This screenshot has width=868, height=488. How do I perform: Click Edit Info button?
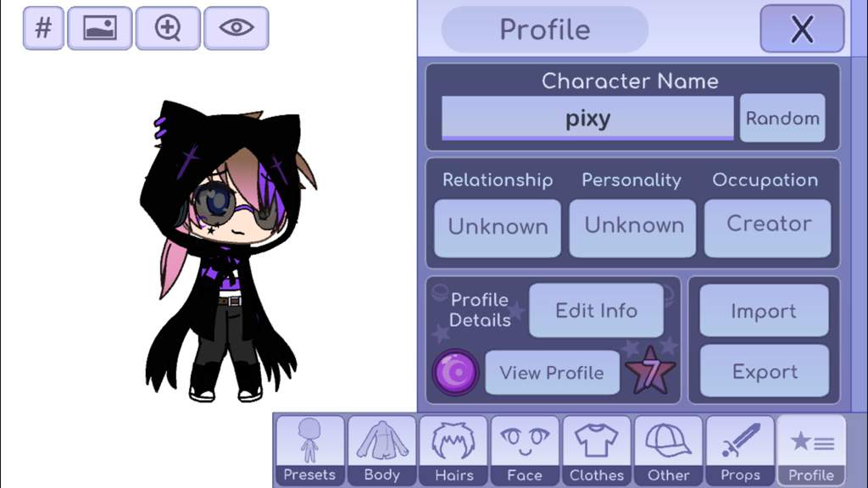coord(596,310)
